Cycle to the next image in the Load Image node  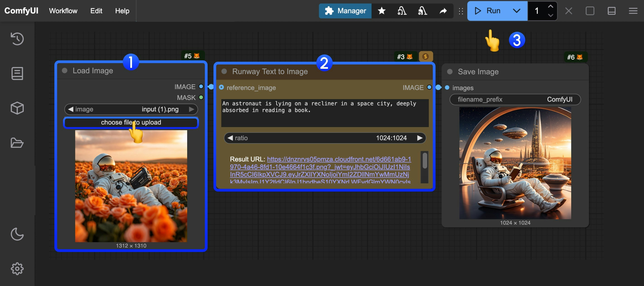coord(192,109)
